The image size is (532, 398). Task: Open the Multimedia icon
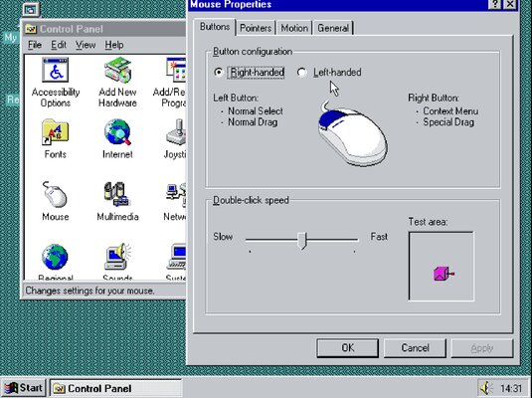click(x=117, y=194)
